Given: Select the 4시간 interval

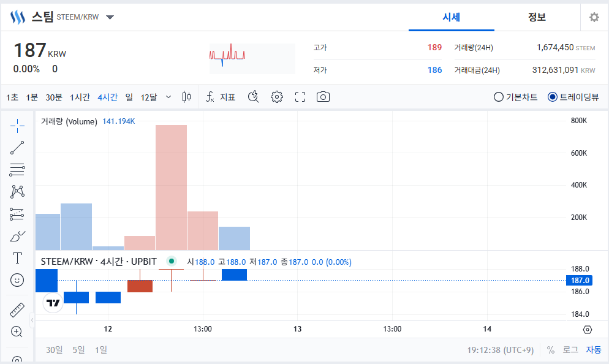Looking at the screenshot, I should point(108,97).
